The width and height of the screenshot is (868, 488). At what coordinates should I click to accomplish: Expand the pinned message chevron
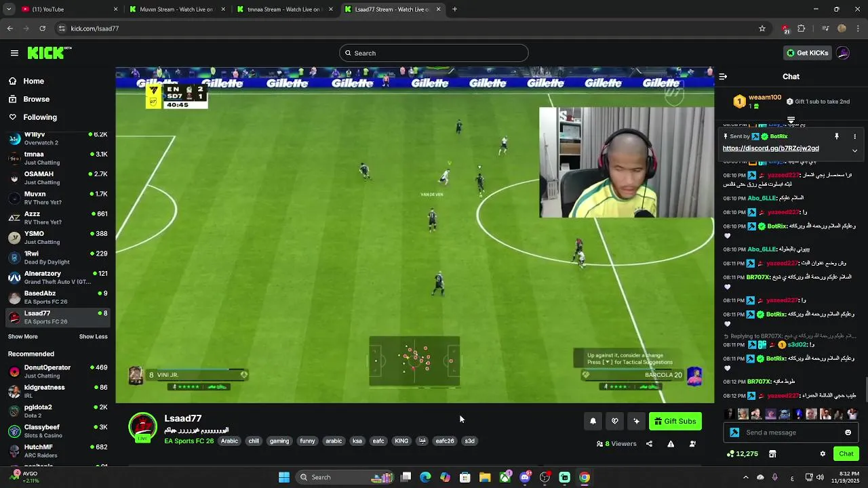click(x=854, y=150)
